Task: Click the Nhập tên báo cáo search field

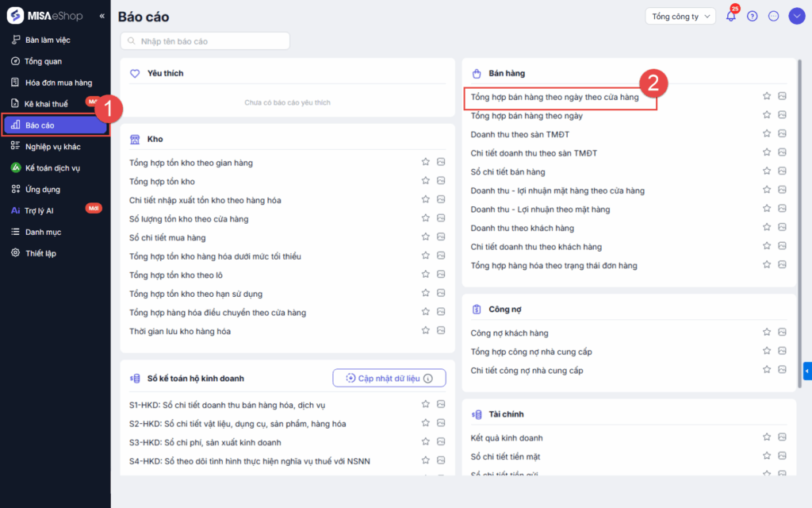Action: click(x=205, y=40)
